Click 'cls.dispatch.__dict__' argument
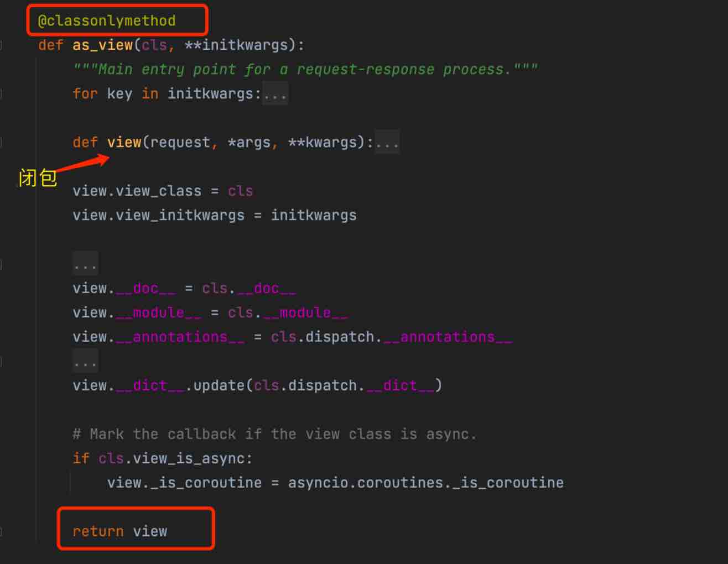Screen dimensions: 728x564 click(344, 386)
